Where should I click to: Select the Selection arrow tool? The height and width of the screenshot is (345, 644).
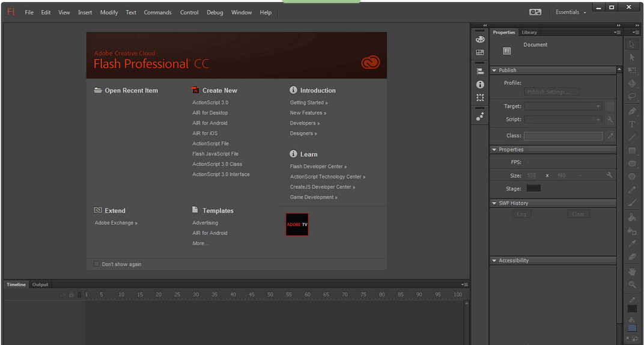632,44
